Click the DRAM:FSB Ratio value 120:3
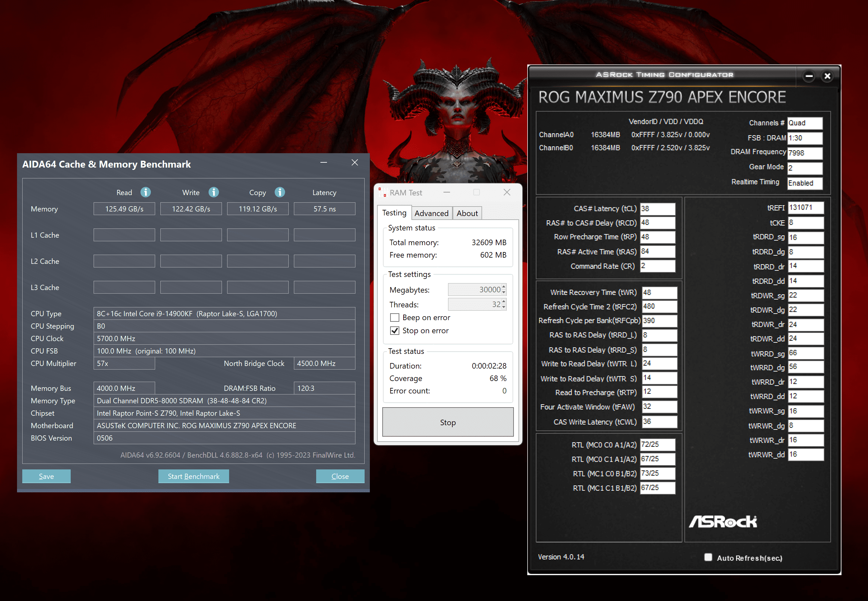The image size is (868, 601). (324, 388)
